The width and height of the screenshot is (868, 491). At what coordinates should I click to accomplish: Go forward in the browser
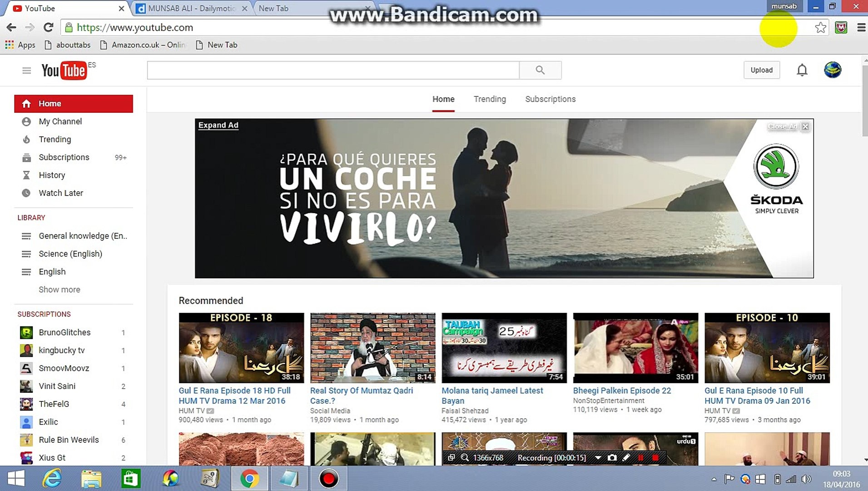30,28
